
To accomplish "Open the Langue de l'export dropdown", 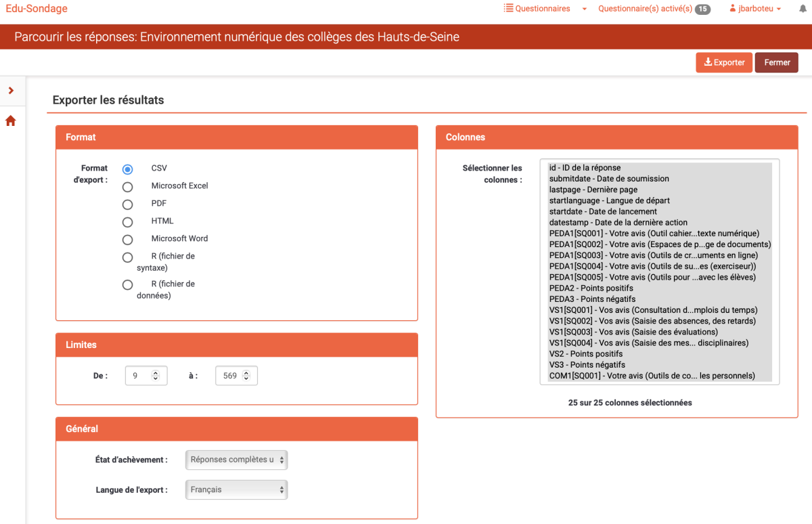I will click(x=236, y=489).
